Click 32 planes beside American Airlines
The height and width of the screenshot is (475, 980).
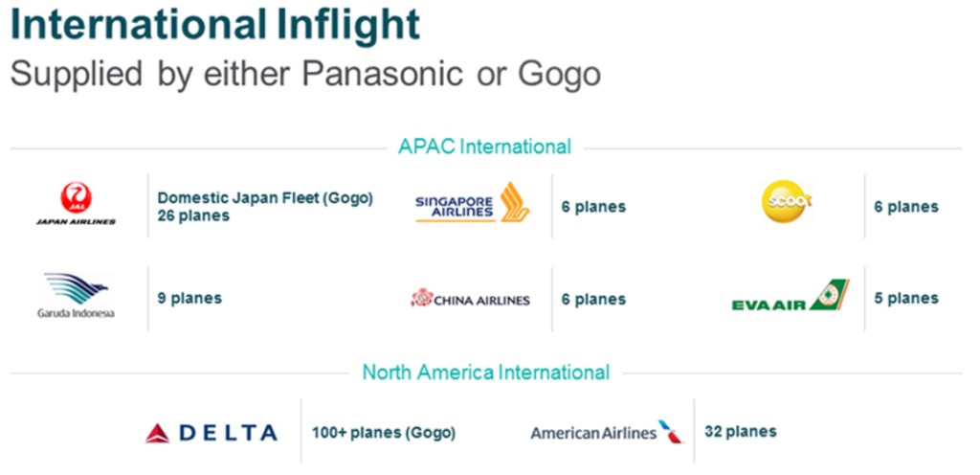741,431
